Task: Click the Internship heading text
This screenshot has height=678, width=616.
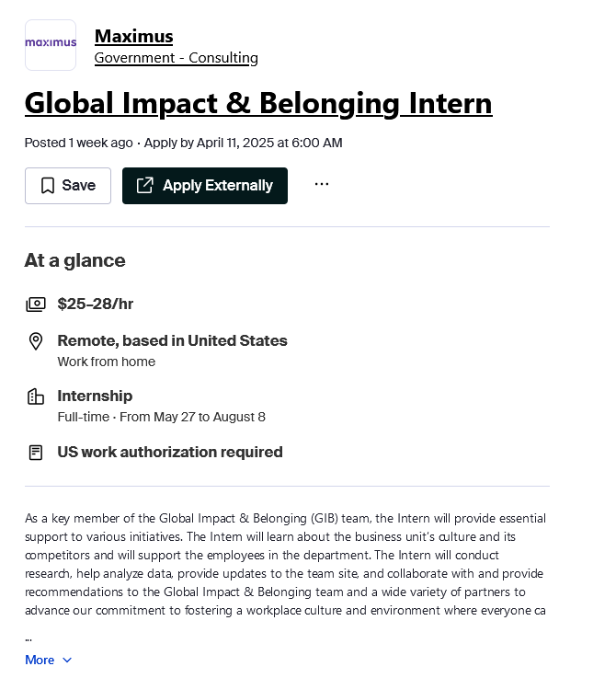Action: (95, 396)
